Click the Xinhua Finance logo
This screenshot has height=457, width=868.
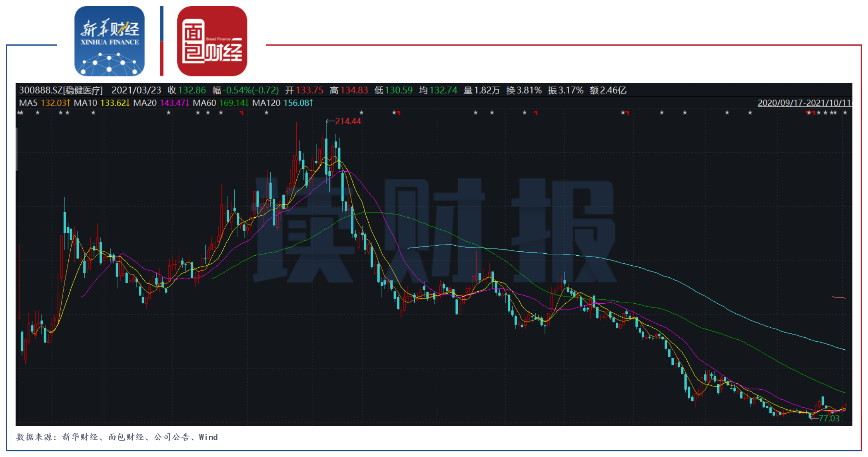[x=109, y=41]
